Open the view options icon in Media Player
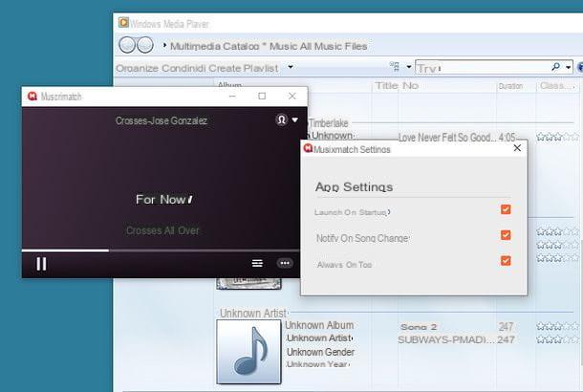583x392 pixels. (x=395, y=67)
